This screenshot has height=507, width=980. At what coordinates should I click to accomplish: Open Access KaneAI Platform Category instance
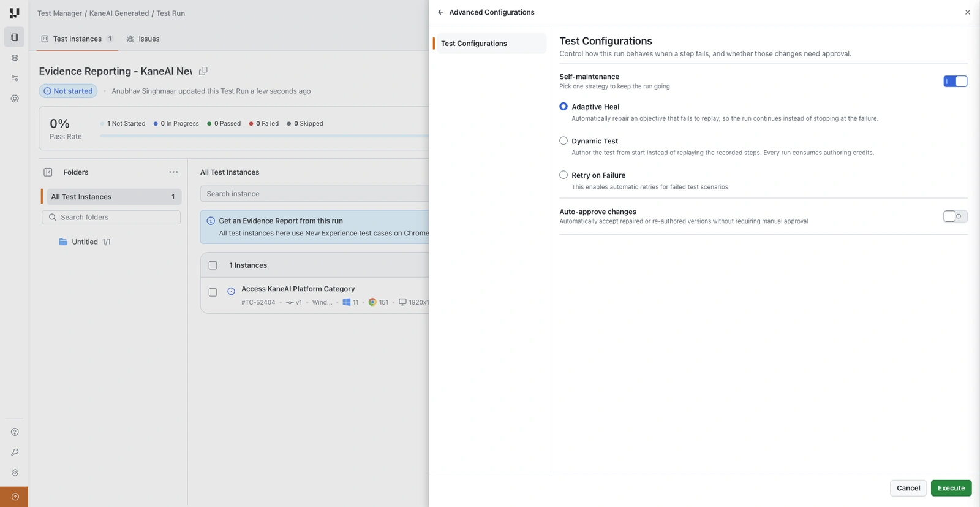298,289
